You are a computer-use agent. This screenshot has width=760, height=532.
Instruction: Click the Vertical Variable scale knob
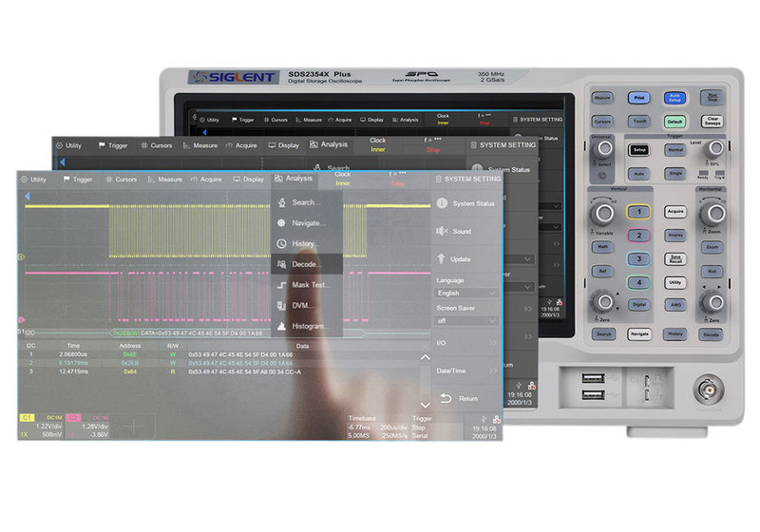(x=603, y=212)
